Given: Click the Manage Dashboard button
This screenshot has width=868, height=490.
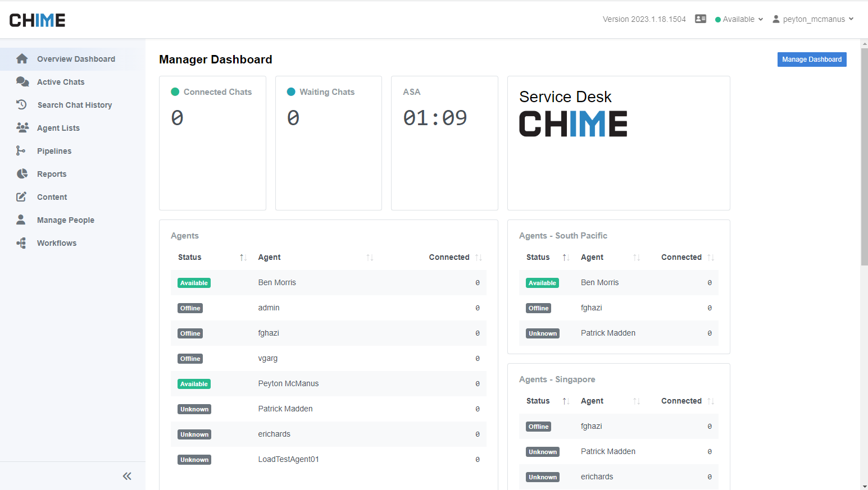Looking at the screenshot, I should click(x=812, y=59).
